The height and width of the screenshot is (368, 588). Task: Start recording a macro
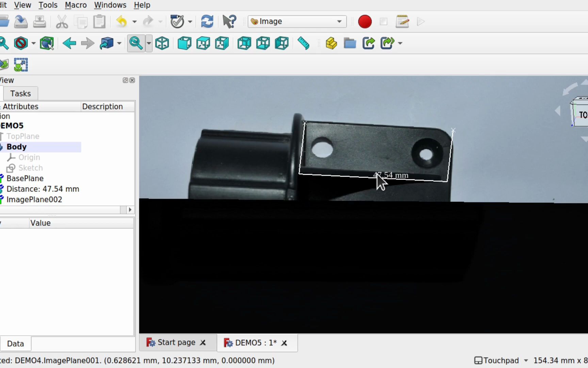click(365, 21)
